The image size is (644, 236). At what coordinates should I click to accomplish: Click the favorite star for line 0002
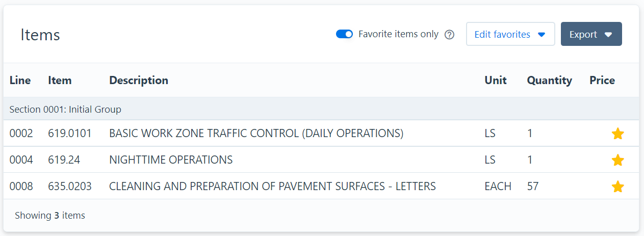click(x=617, y=134)
